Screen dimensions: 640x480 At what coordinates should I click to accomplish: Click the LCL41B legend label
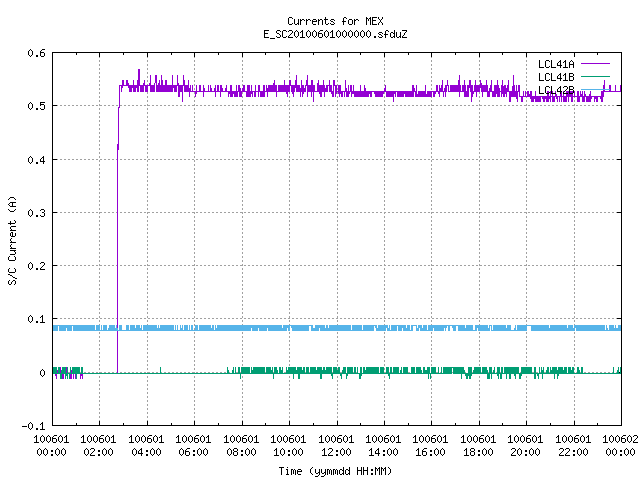pyautogui.click(x=556, y=77)
